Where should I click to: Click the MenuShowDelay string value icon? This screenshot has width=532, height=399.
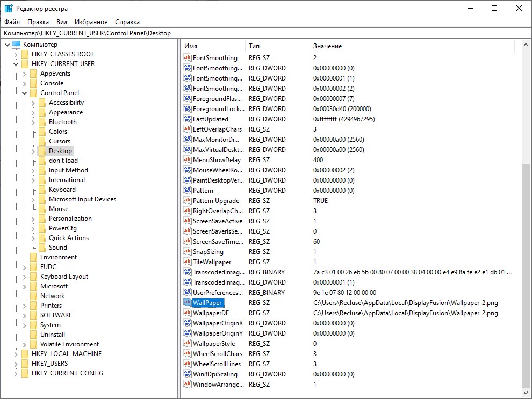point(187,160)
